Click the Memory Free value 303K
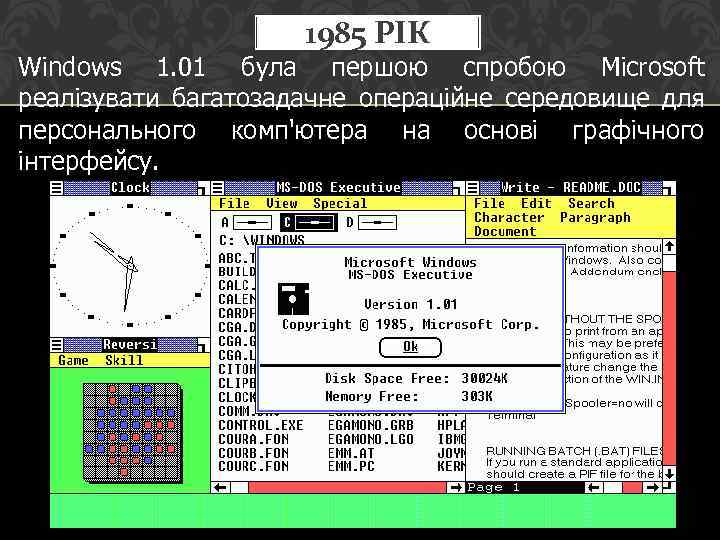The image size is (720, 540). click(477, 396)
